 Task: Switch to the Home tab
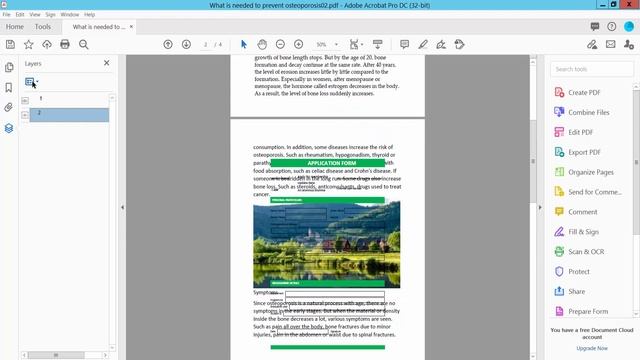click(x=15, y=27)
